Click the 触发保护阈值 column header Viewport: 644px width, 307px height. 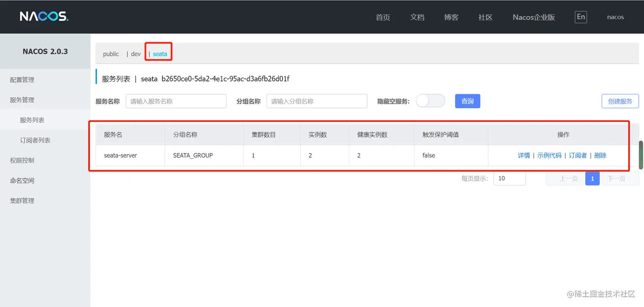point(451,134)
